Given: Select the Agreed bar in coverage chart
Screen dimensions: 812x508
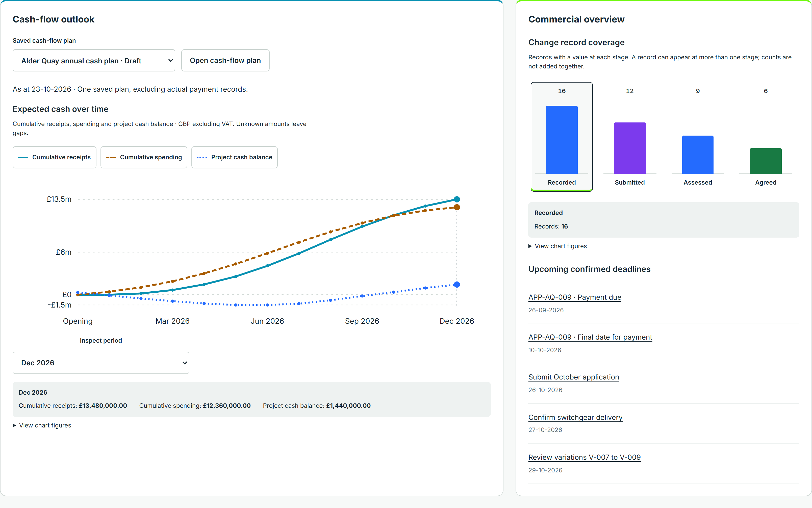Looking at the screenshot, I should click(766, 137).
